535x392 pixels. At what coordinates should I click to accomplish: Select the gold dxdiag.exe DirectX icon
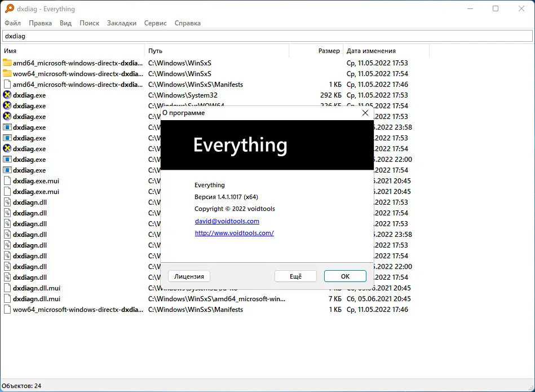pos(7,95)
